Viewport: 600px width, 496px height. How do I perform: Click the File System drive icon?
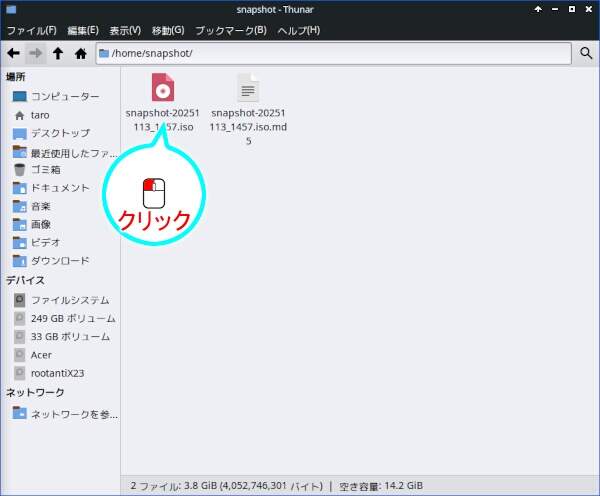[20, 300]
